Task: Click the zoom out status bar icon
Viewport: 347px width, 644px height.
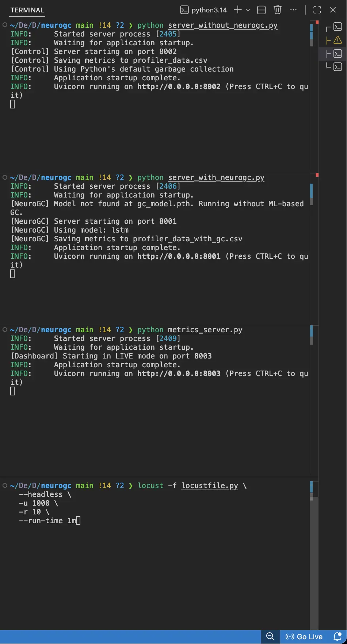Action: 270,636
